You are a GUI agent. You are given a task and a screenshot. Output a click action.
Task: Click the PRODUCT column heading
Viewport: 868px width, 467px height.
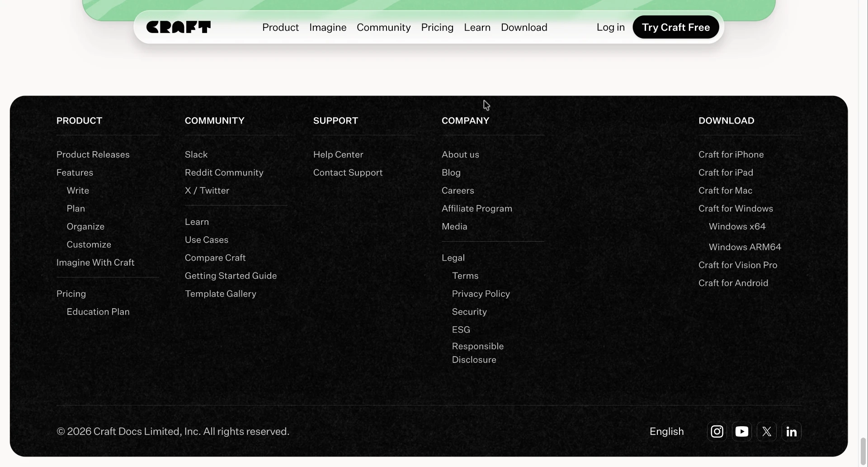(79, 120)
